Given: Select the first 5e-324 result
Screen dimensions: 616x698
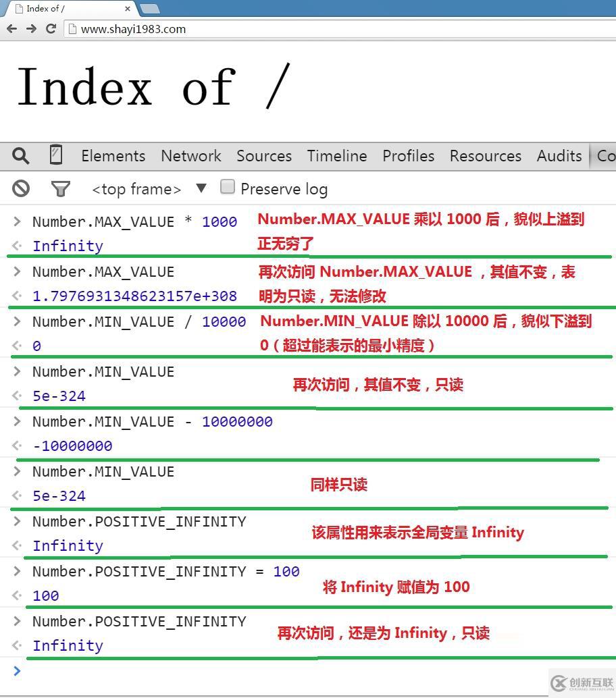Looking at the screenshot, I should pyautogui.click(x=59, y=396).
